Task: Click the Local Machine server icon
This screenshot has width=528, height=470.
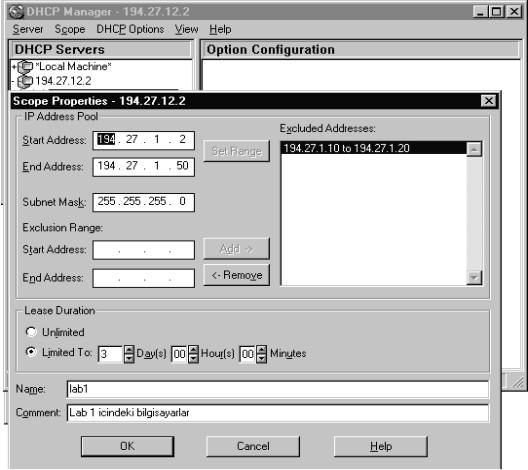Action: 25,67
